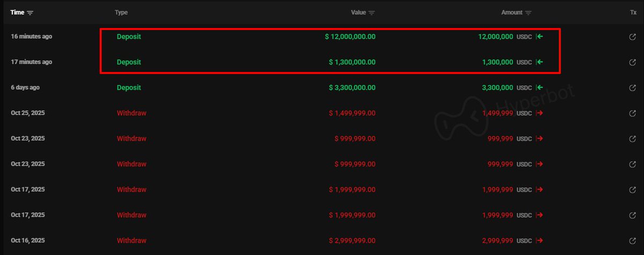Open transaction link for Oct 25 withdrawal
Image resolution: width=644 pixels, height=255 pixels.
click(x=632, y=113)
